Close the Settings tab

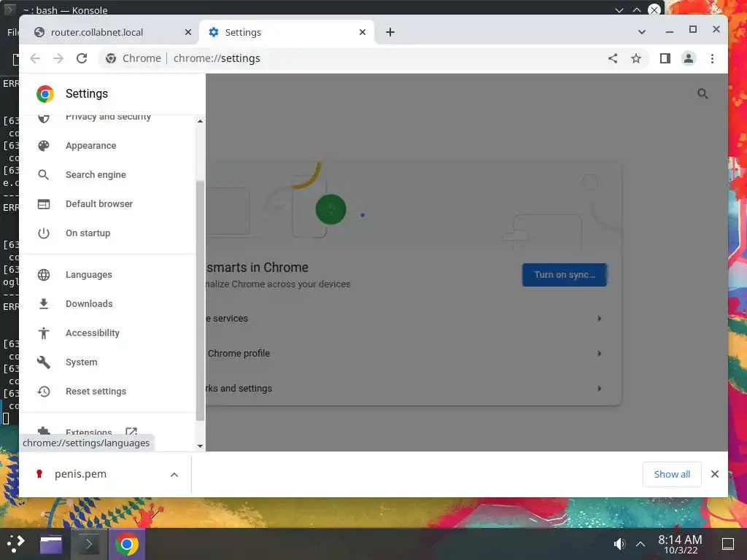(x=363, y=32)
